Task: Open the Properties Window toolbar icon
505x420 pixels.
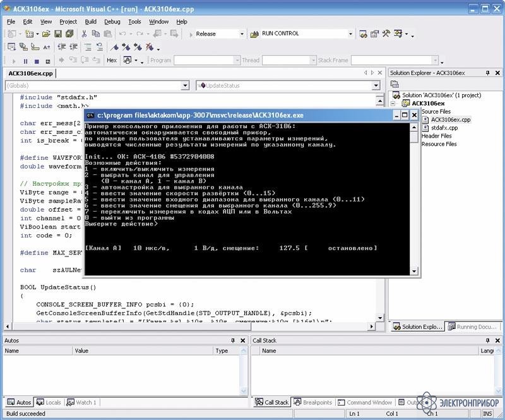Action: (x=374, y=34)
